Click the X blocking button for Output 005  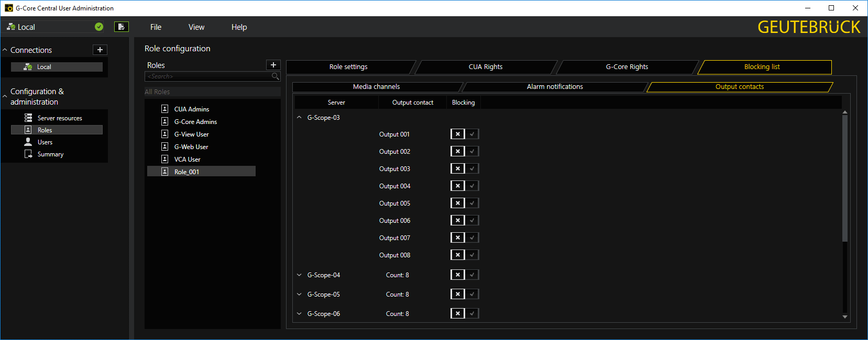pos(458,203)
